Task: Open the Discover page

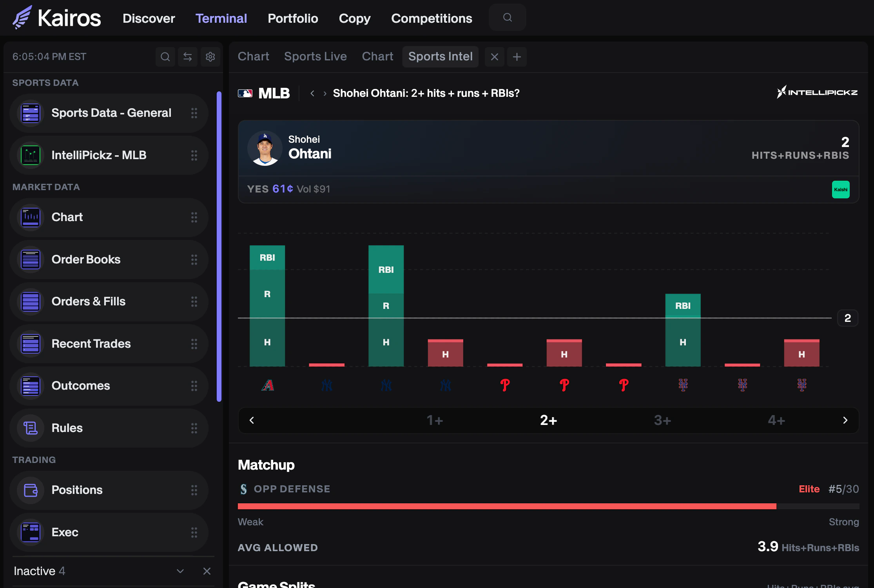Action: [149, 18]
